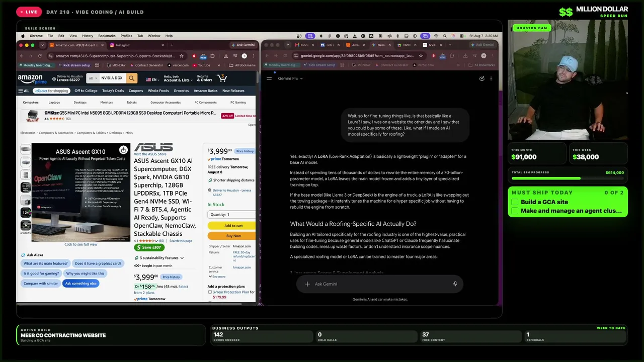644x362 pixels.
Task: Switch to the Instagram tab
Action: (136, 45)
